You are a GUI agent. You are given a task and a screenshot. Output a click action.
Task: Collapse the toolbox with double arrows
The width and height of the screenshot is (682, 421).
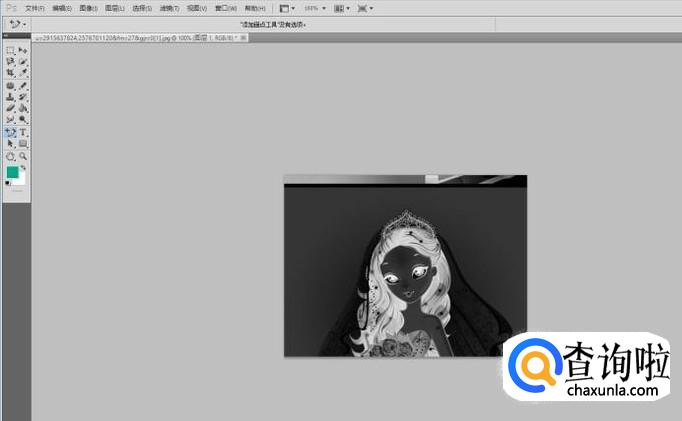[x=6, y=36]
